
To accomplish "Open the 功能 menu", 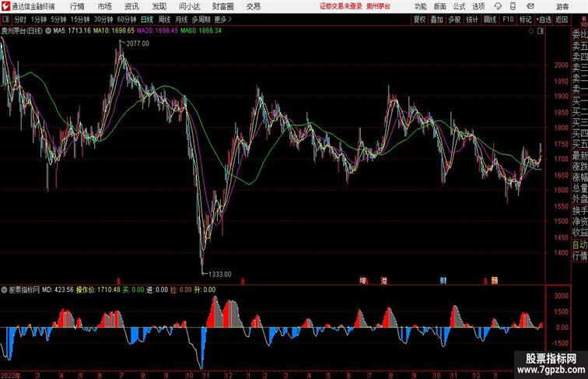I will click(x=420, y=6).
